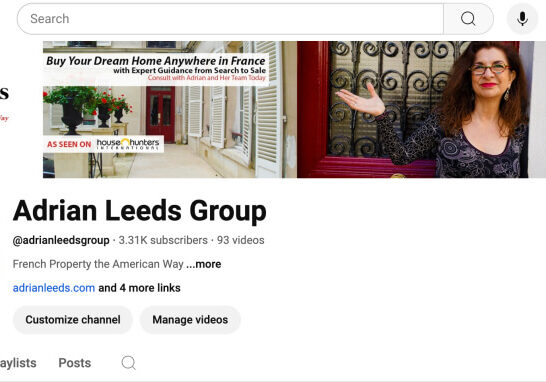The image size is (546, 382).
Task: Show and 4 more links
Action: coord(139,288)
